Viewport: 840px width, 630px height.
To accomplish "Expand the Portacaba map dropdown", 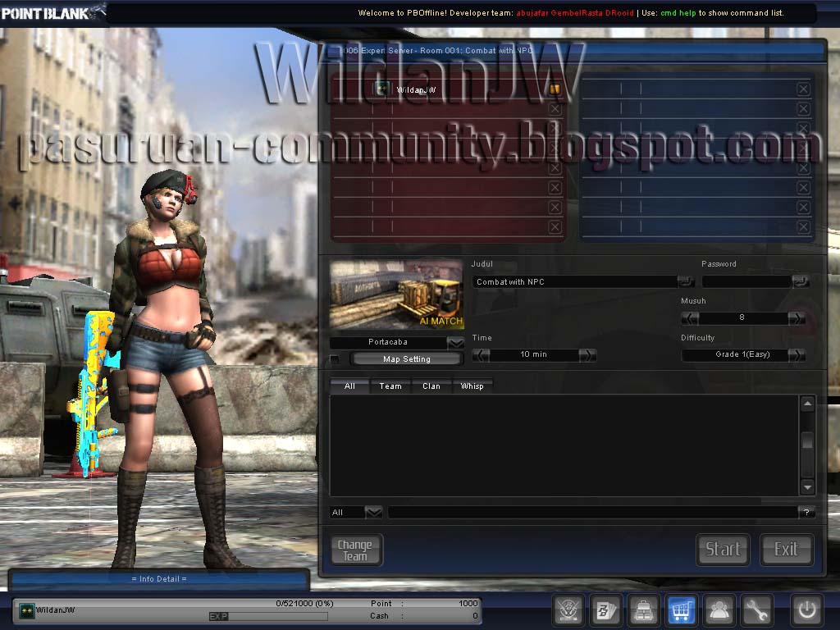I will pyautogui.click(x=455, y=342).
